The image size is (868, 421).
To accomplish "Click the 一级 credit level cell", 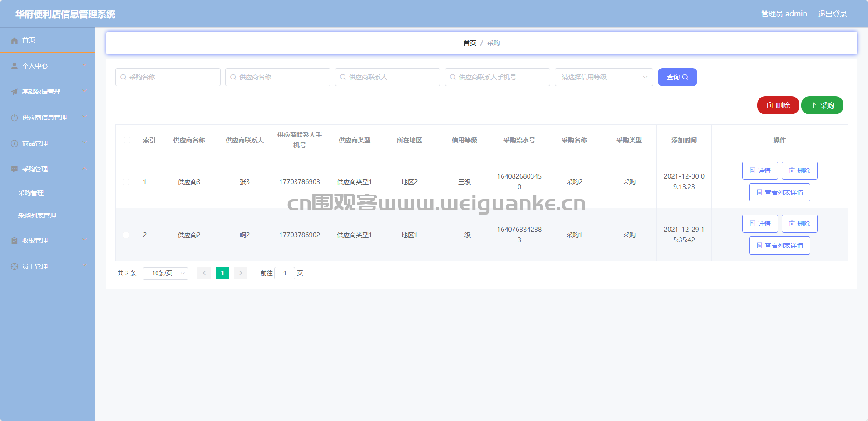I will pyautogui.click(x=464, y=235).
